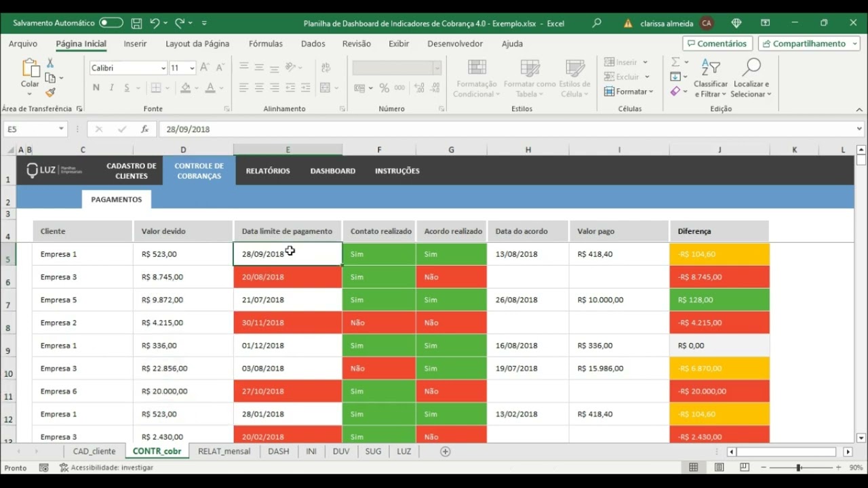Screen dimensions: 868x488
Task: Open the AutoSum sigma dropdown arrow
Action: (x=686, y=62)
